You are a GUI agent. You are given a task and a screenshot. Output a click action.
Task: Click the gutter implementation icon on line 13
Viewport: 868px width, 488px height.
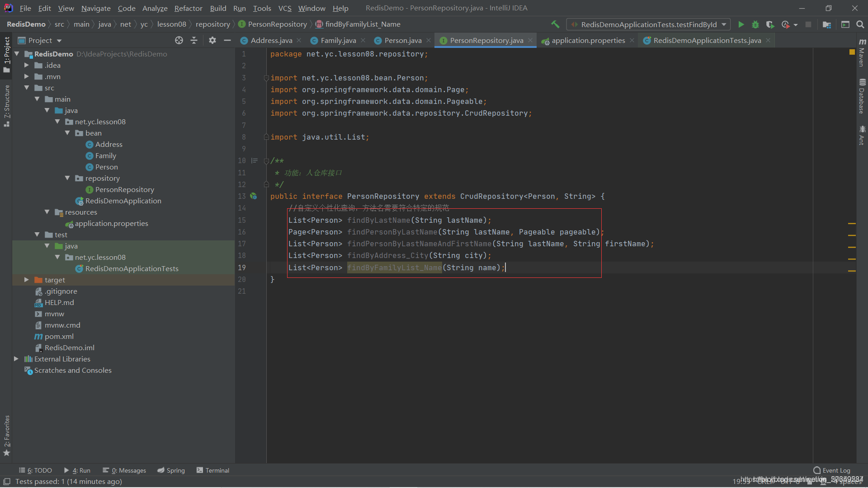pyautogui.click(x=254, y=196)
